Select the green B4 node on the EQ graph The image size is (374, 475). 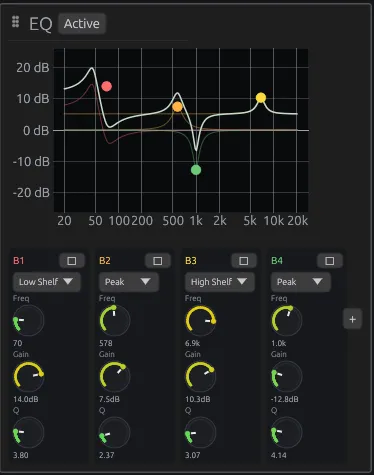(196, 170)
